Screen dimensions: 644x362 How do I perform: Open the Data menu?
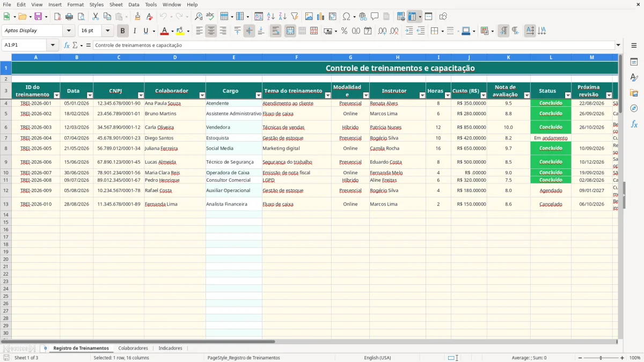134,4
